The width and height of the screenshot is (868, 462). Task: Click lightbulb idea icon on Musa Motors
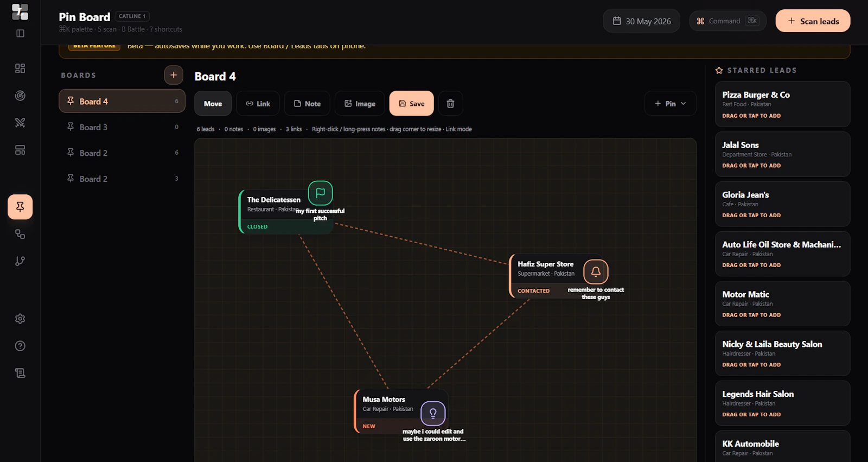433,414
